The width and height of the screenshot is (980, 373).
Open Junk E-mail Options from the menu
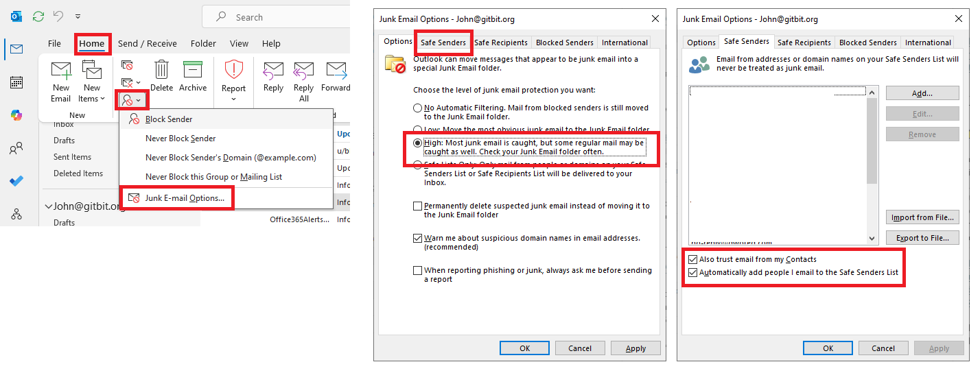tap(226, 197)
